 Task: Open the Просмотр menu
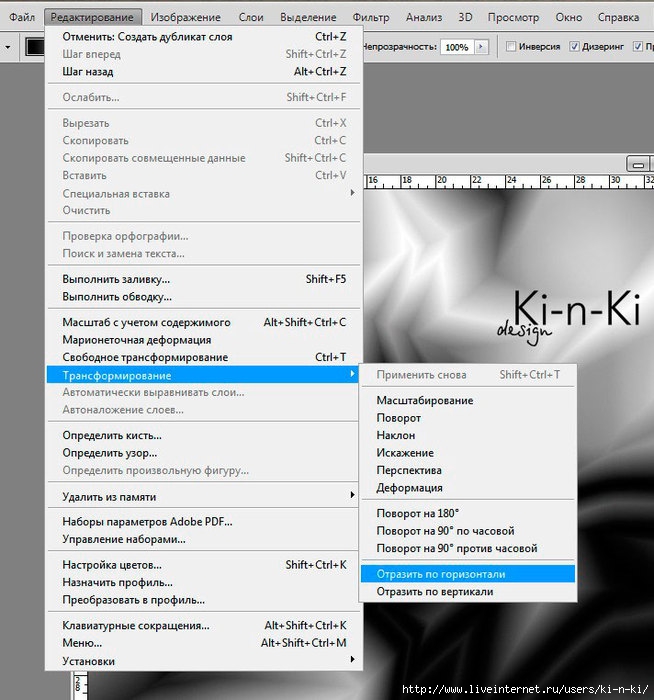tap(513, 17)
